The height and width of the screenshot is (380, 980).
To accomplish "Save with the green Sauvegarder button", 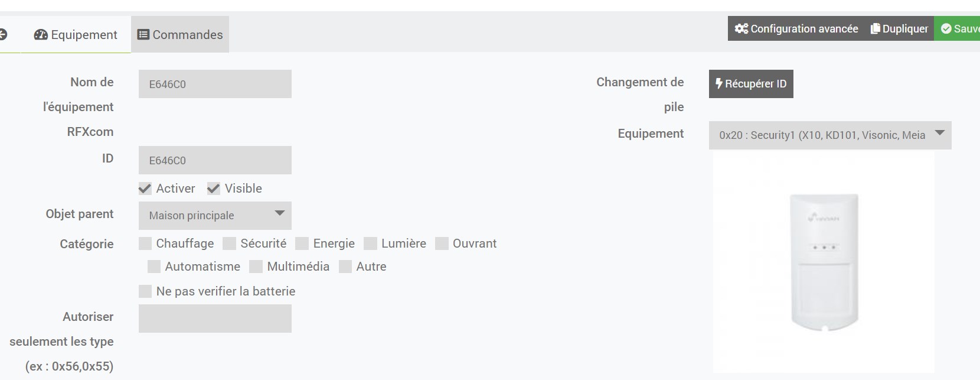I will pos(959,28).
